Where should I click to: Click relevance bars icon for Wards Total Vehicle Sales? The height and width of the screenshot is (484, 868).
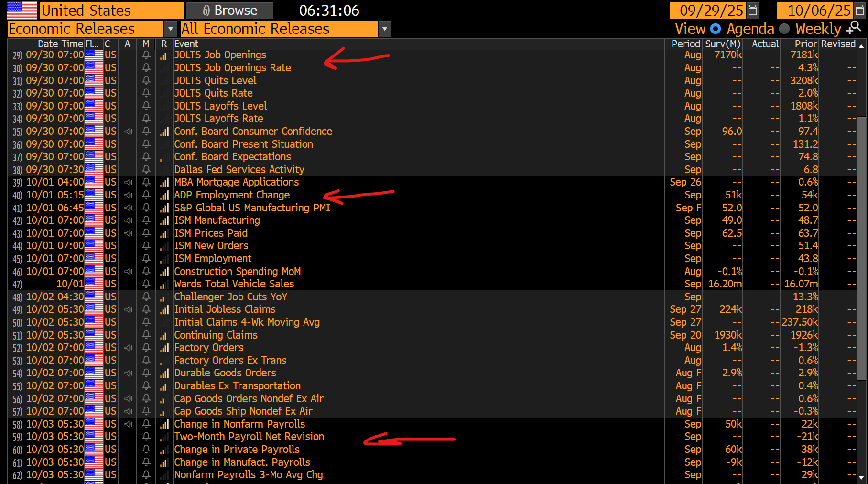[164, 285]
